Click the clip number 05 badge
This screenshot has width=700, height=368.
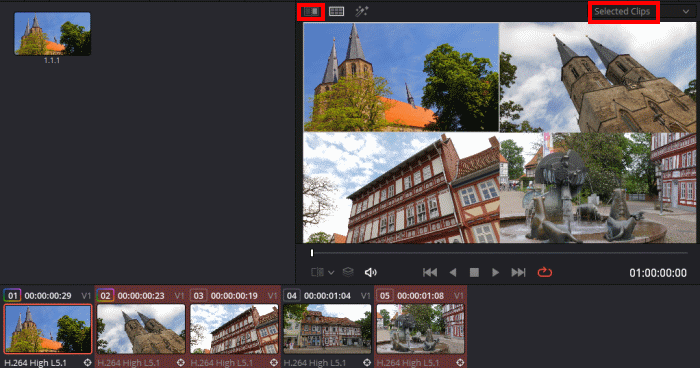click(x=385, y=296)
